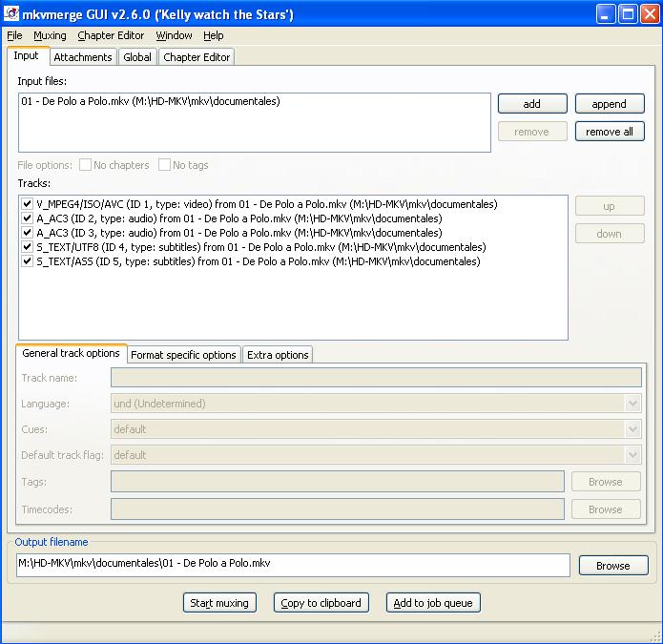Open the Muxing menu
Viewport: 663px width, 644px height.
tap(50, 35)
